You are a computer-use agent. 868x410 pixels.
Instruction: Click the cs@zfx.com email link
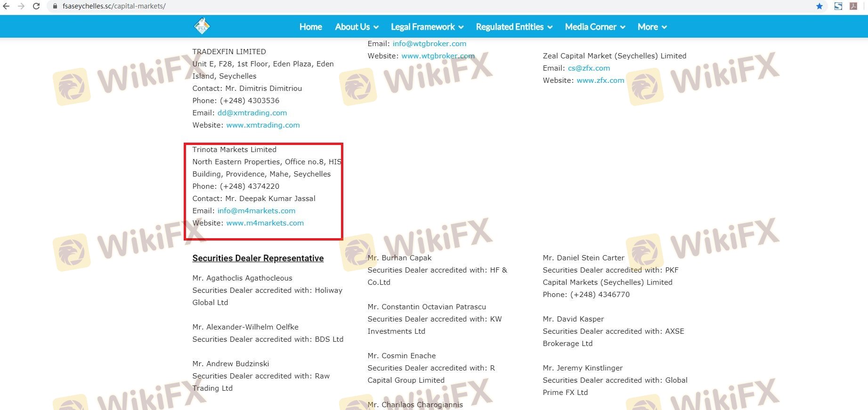point(589,68)
